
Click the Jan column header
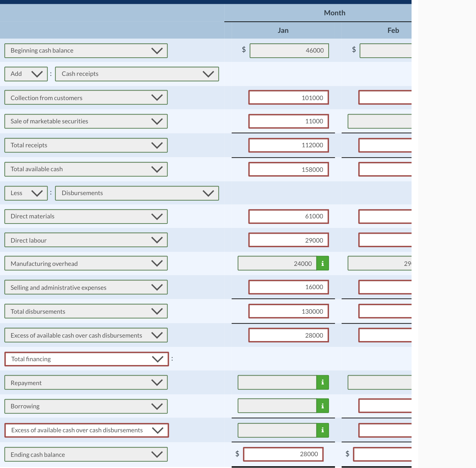283,30
